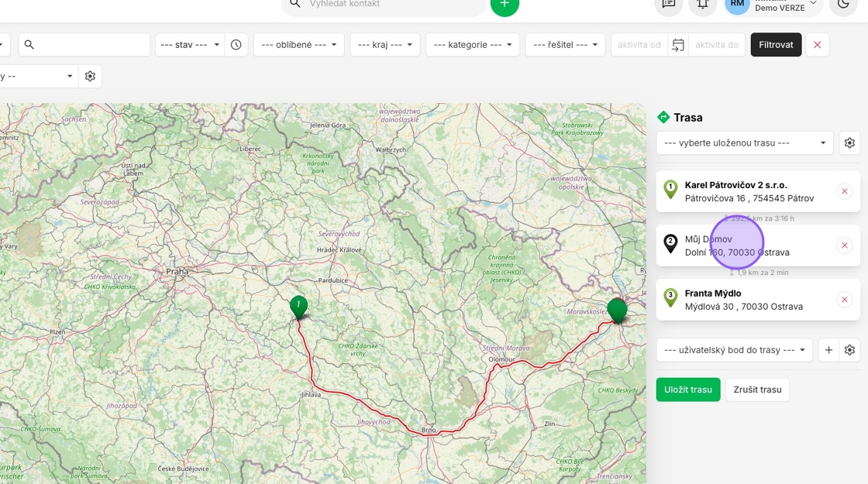Open the řešitel dropdown
This screenshot has height=484, width=868.
tap(565, 45)
